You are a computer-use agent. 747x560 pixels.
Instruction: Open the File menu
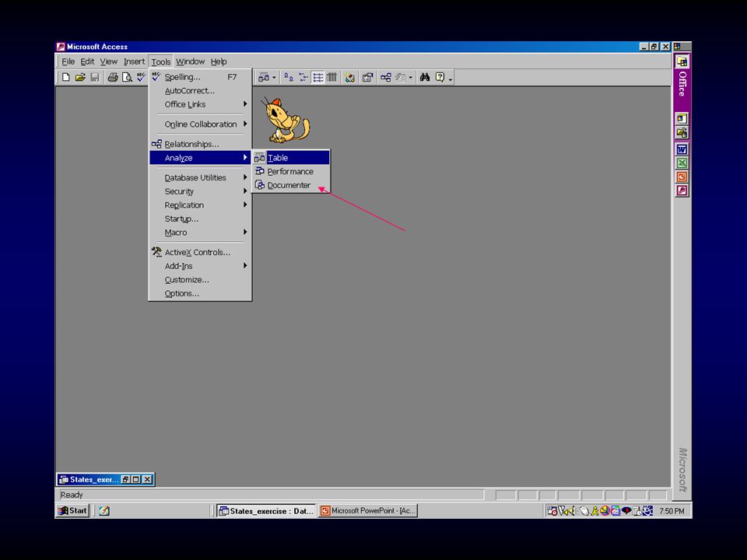coord(68,61)
